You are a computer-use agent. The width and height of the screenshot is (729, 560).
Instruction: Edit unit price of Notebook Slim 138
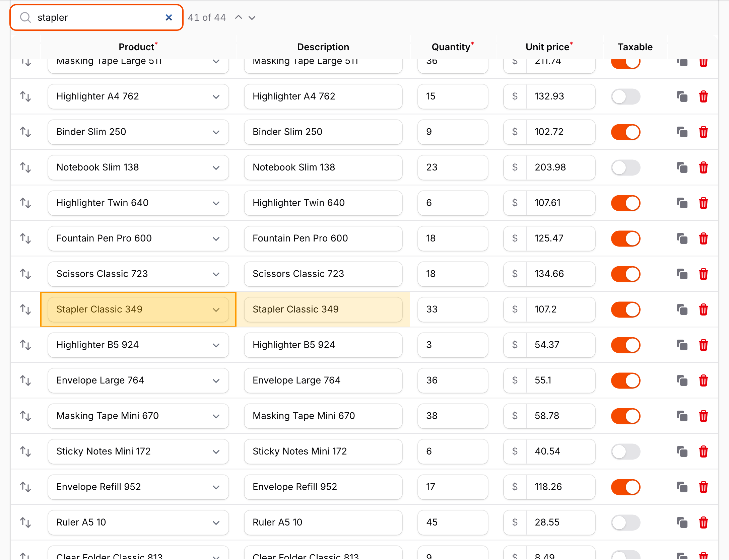click(x=560, y=167)
